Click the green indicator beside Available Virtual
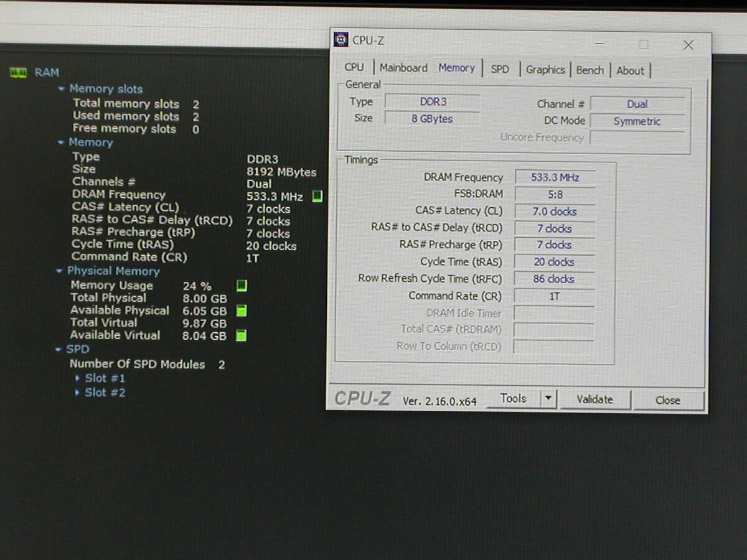 [x=242, y=335]
